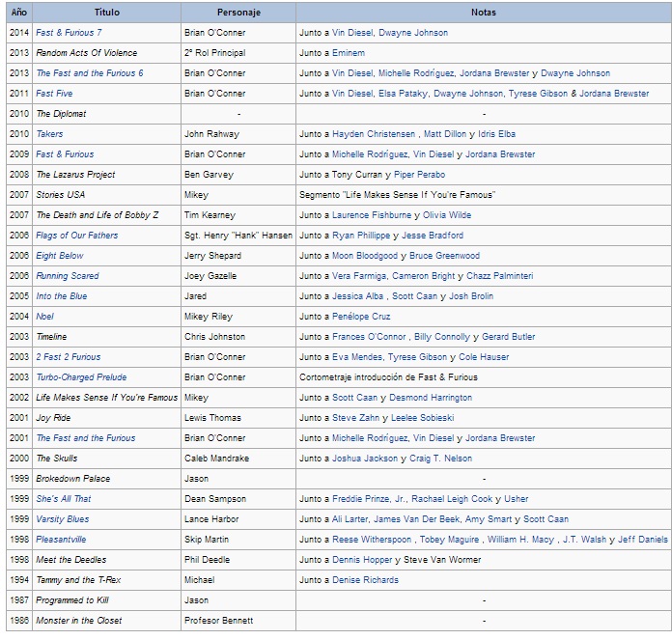The height and width of the screenshot is (640, 672).
Task: Open the Vera Farmiga link
Action: [x=359, y=276]
